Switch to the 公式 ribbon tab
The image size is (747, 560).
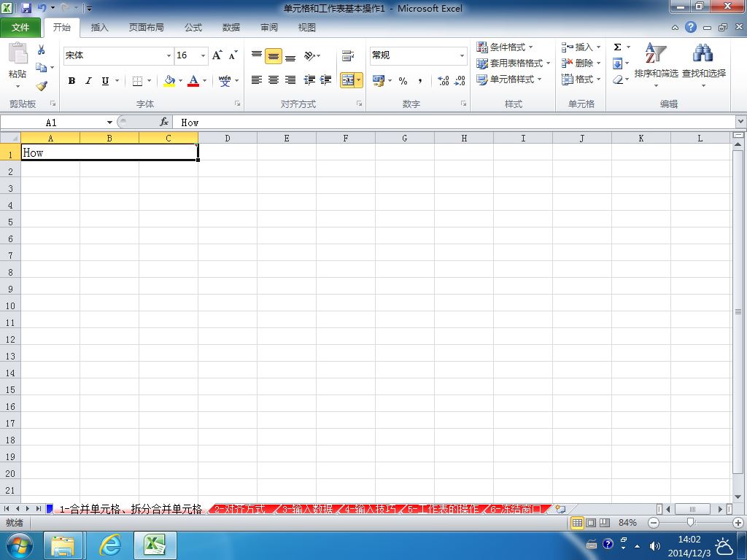193,28
